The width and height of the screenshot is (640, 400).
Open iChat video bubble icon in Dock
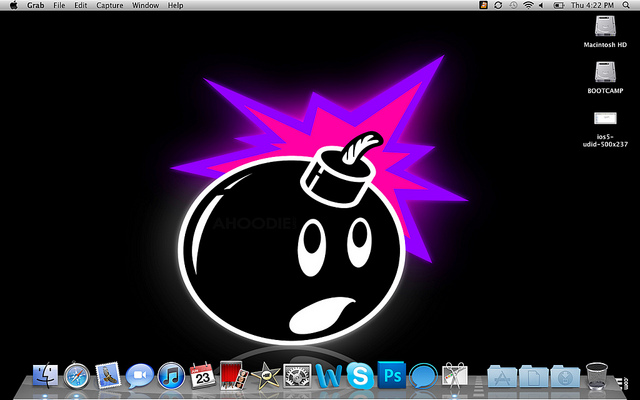click(x=140, y=376)
